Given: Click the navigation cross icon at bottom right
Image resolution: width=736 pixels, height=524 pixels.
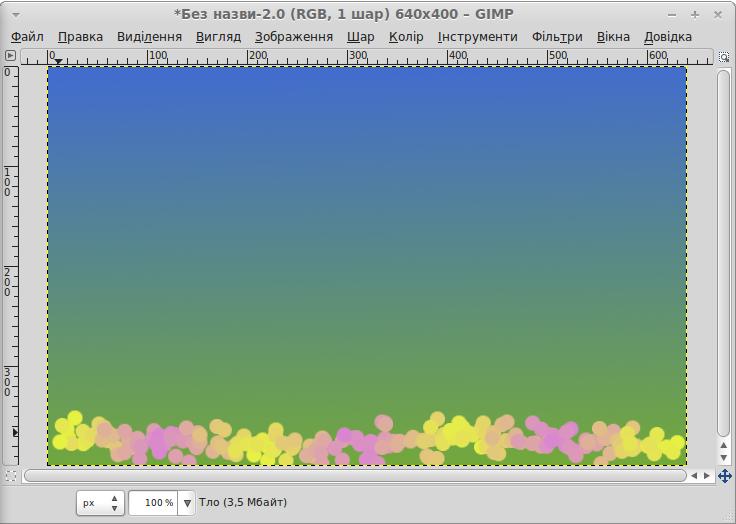Looking at the screenshot, I should click(x=724, y=476).
